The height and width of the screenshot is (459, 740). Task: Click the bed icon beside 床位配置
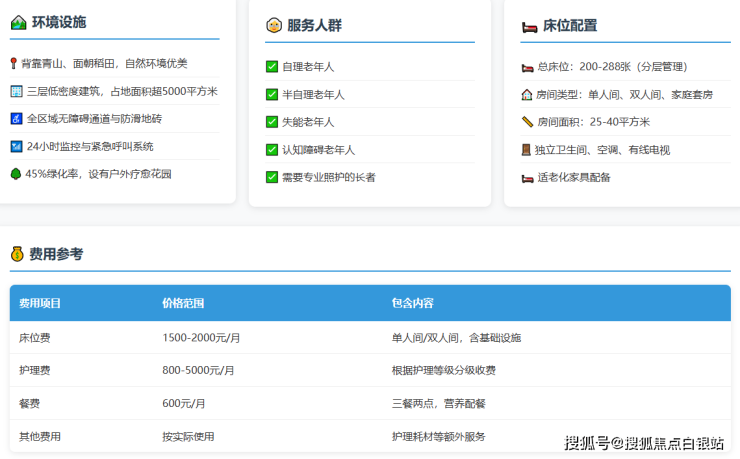tap(529, 26)
